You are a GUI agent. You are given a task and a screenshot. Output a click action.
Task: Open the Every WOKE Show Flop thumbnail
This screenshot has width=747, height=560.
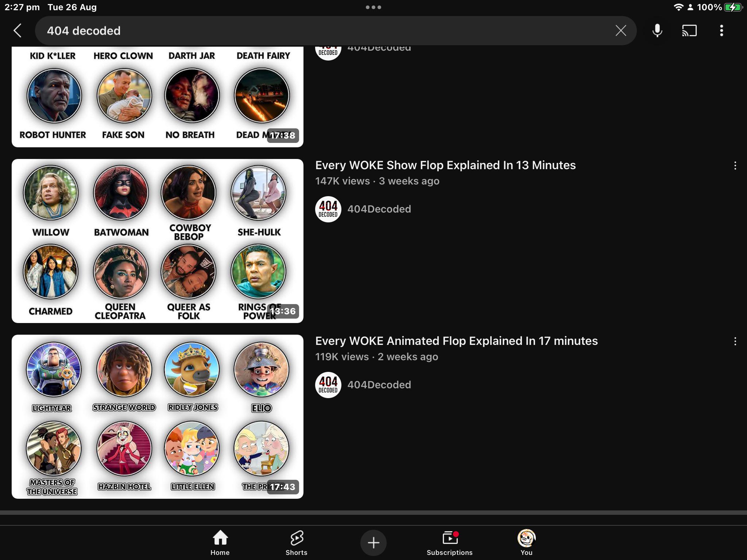tap(157, 241)
